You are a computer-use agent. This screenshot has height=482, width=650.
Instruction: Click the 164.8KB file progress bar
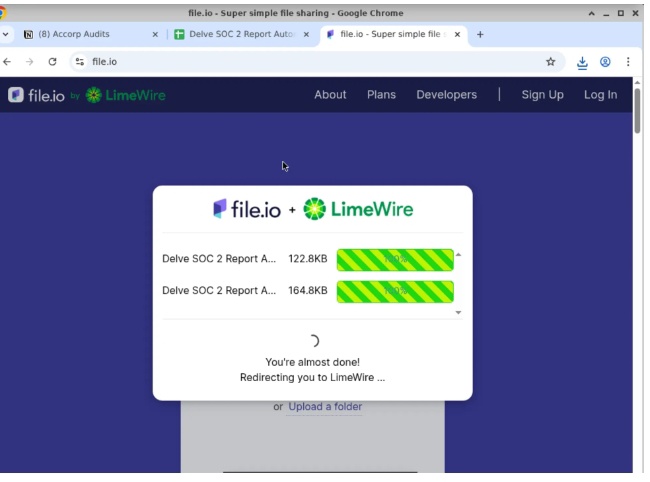pos(395,292)
